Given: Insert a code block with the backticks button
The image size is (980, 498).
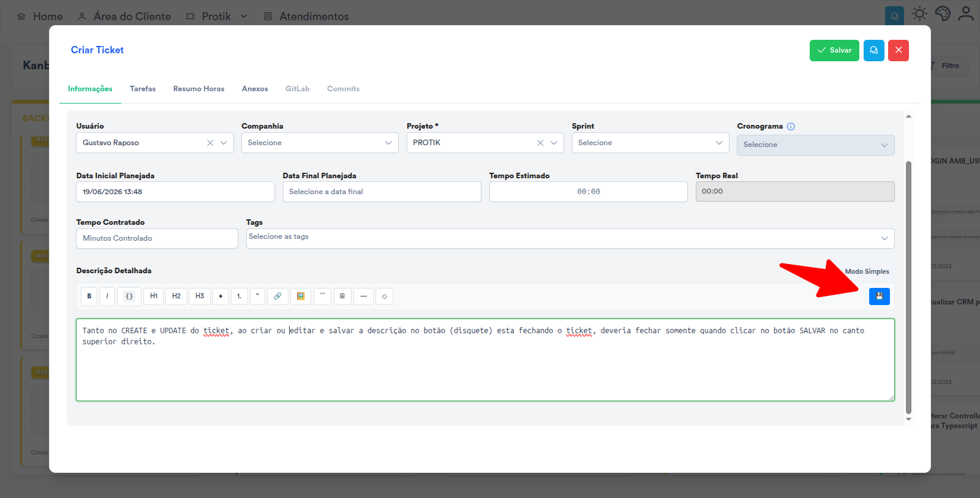Looking at the screenshot, I should (322, 296).
